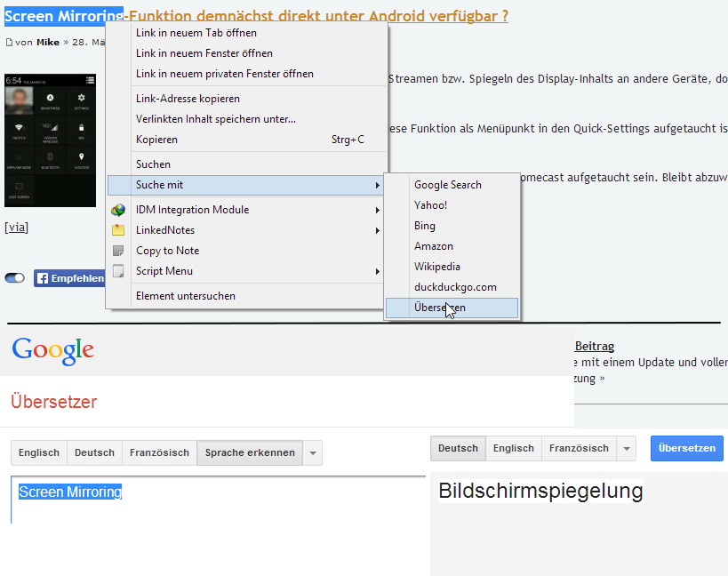728x576 pixels.
Task: Click 'Kopieren' in the context menu
Action: (x=247, y=140)
